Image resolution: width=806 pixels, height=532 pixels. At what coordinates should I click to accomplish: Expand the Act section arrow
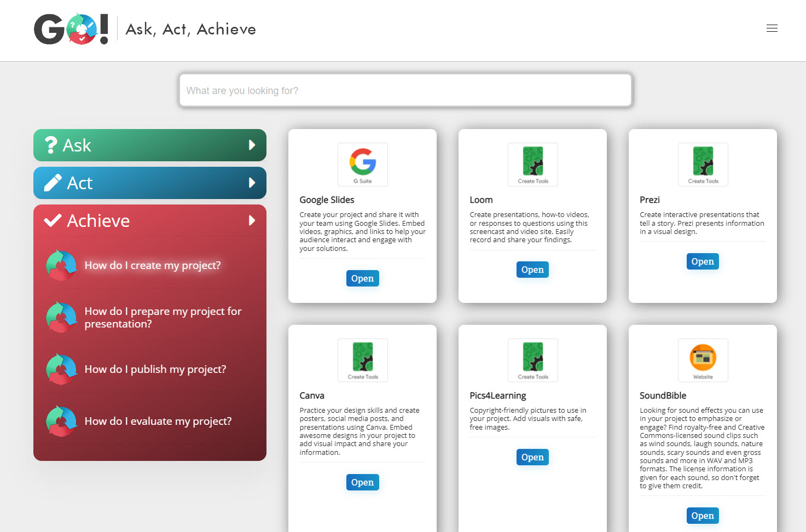[252, 183]
